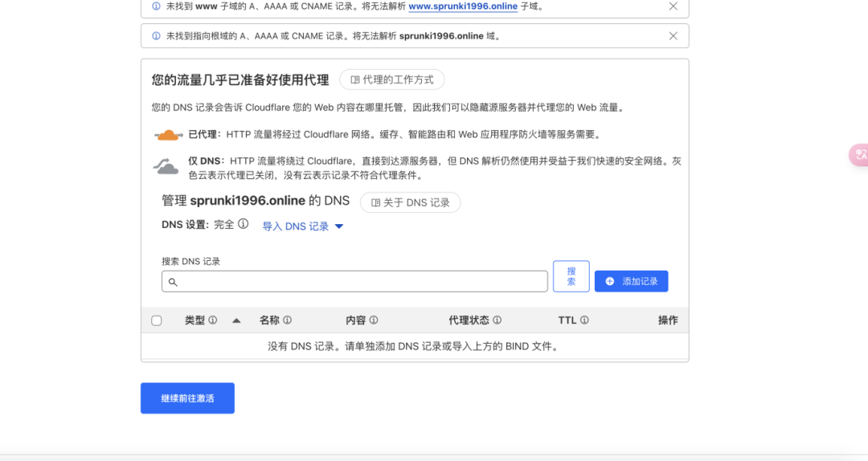Image resolution: width=868 pixels, height=461 pixels.
Task: Sort by 类型 column header
Action: pyautogui.click(x=195, y=320)
